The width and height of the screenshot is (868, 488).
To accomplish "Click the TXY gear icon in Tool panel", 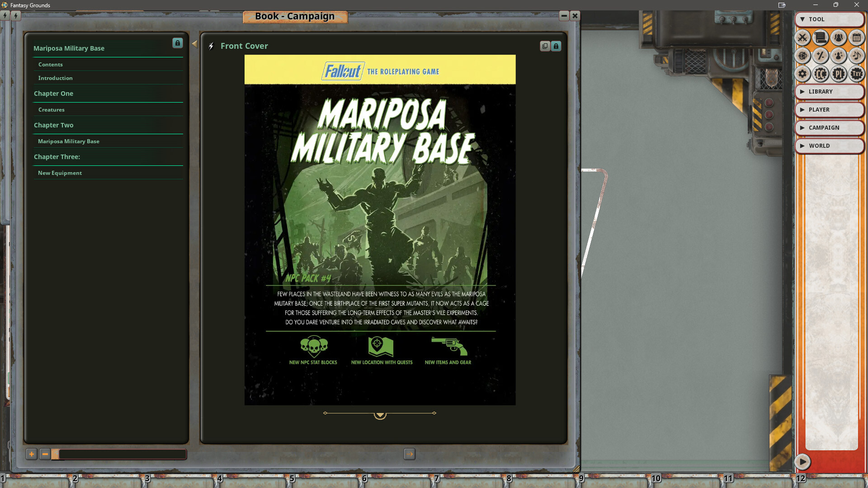I will tap(856, 74).
